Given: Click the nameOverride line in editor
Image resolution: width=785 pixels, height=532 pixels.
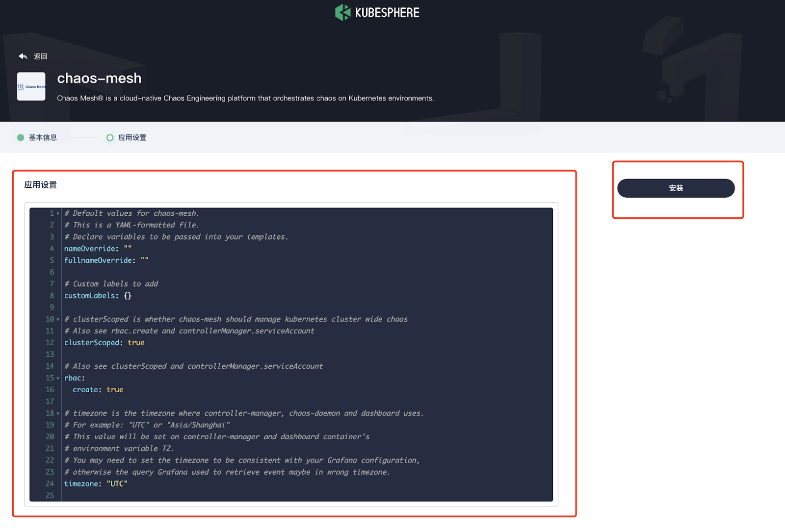Looking at the screenshot, I should [x=98, y=249].
